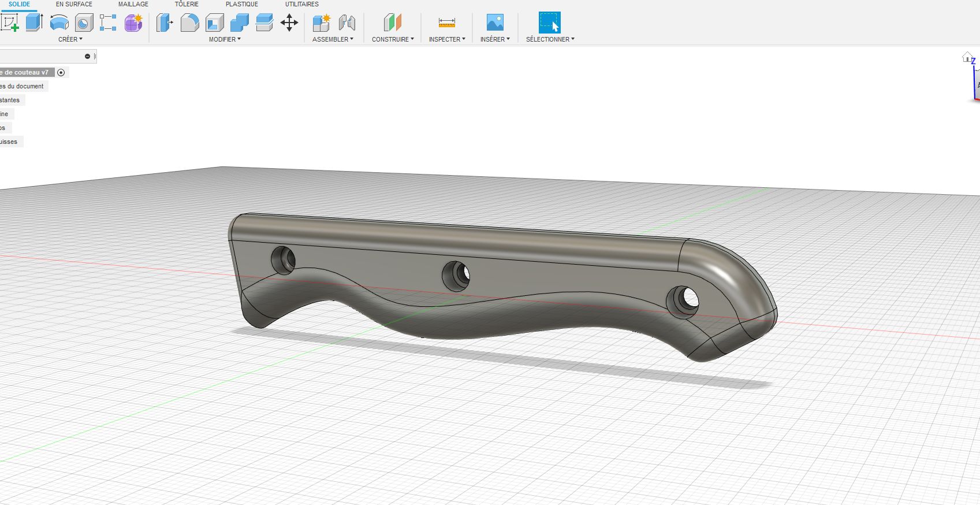Select the Fillet tool icon
This screenshot has height=505, width=980.
189,23
